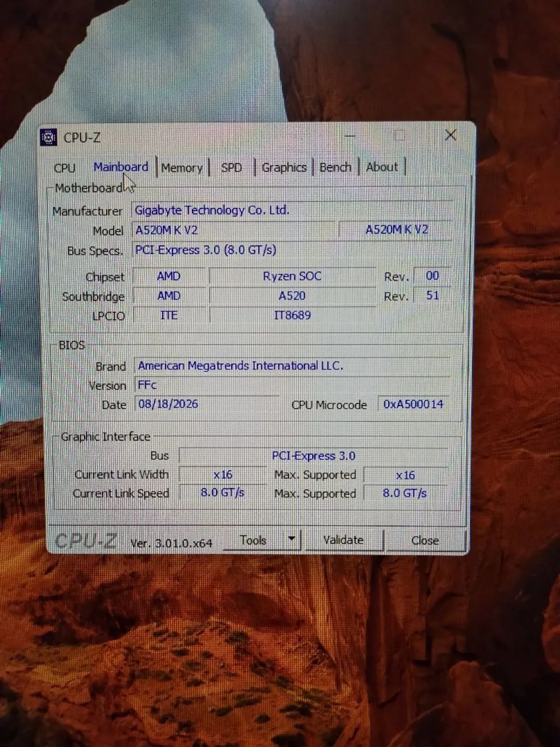
Task: Select the Mainboard tab
Action: [x=121, y=167]
